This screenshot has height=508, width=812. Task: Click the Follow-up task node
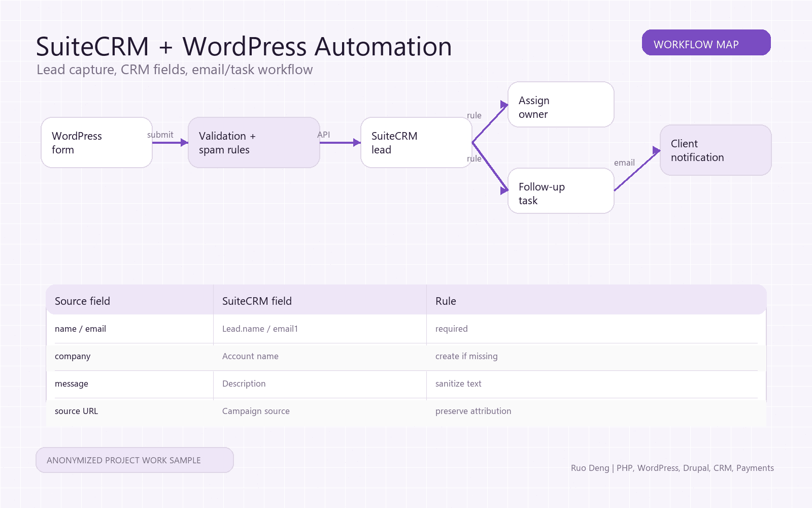(561, 190)
